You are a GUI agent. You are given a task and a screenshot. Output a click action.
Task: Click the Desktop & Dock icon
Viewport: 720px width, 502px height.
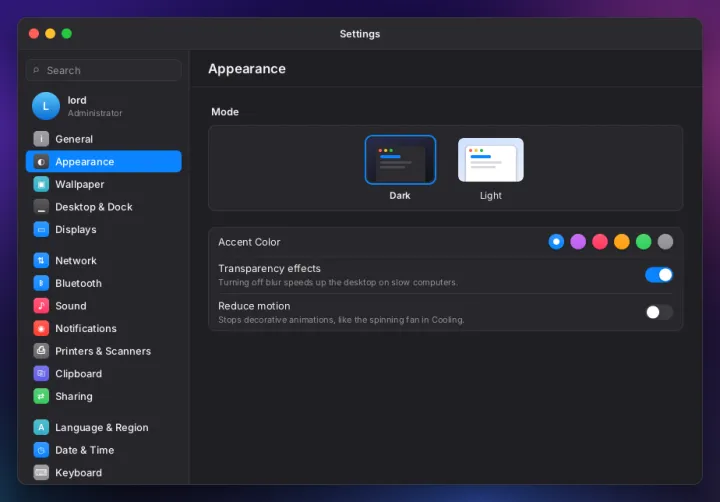point(41,207)
